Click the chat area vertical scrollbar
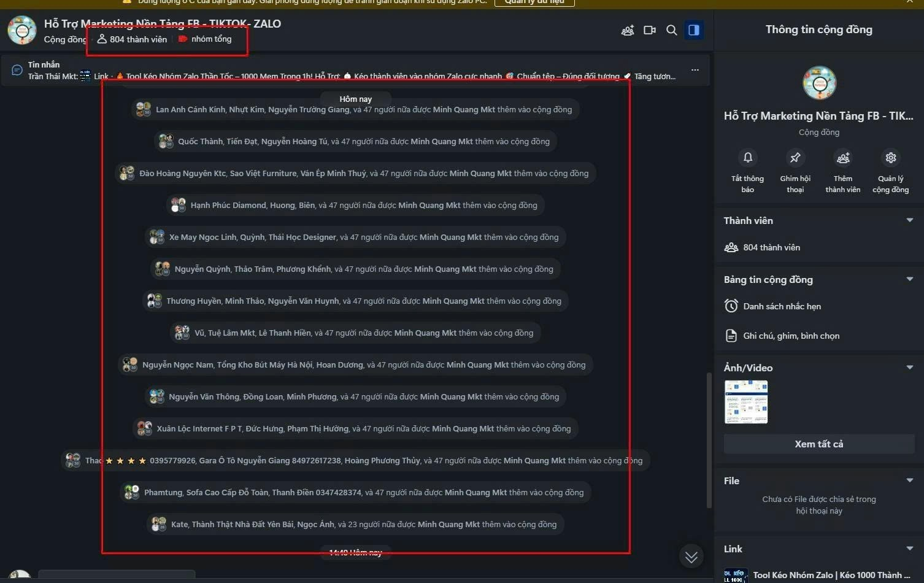Image resolution: width=924 pixels, height=583 pixels. 709,441
